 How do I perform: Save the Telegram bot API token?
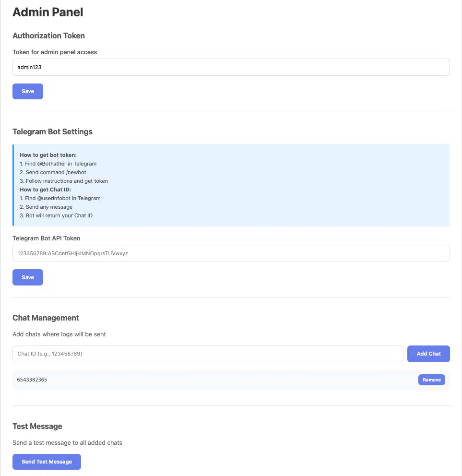tap(28, 277)
